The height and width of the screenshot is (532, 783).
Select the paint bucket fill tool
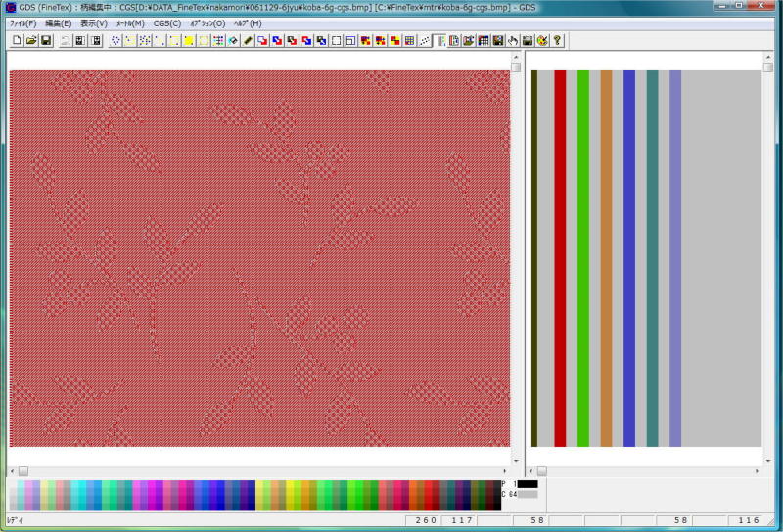pos(233,40)
